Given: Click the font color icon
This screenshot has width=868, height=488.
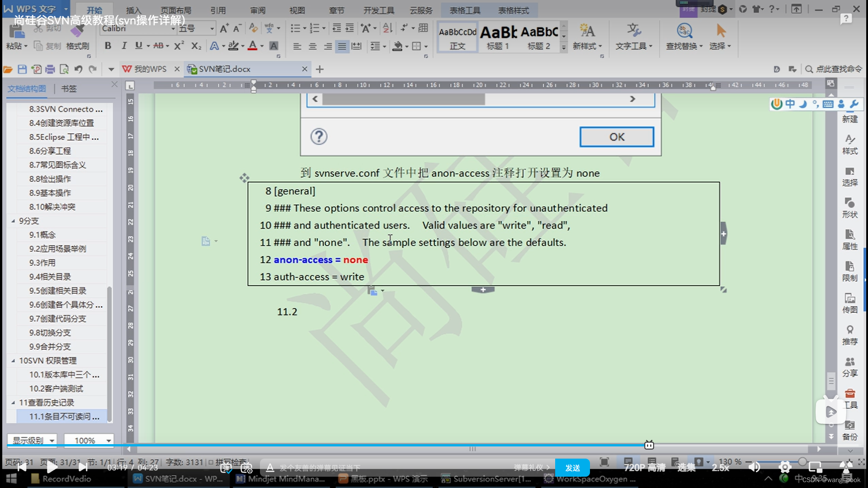Looking at the screenshot, I should (252, 46).
